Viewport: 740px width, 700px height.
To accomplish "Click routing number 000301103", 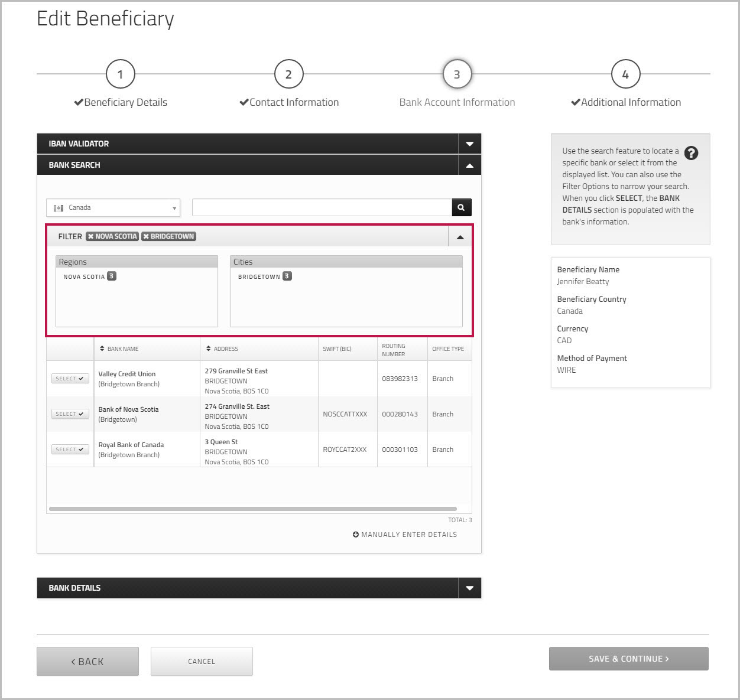I will (x=400, y=450).
